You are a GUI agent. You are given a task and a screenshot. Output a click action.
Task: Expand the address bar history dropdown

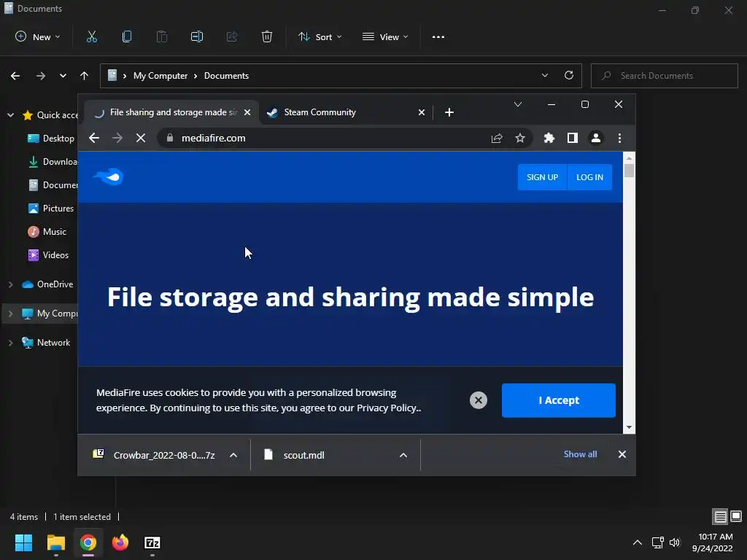pos(544,75)
